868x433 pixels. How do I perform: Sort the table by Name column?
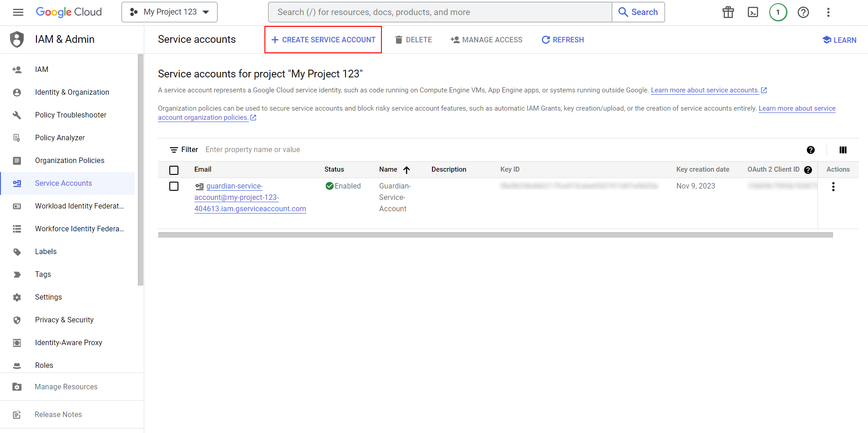pos(395,169)
